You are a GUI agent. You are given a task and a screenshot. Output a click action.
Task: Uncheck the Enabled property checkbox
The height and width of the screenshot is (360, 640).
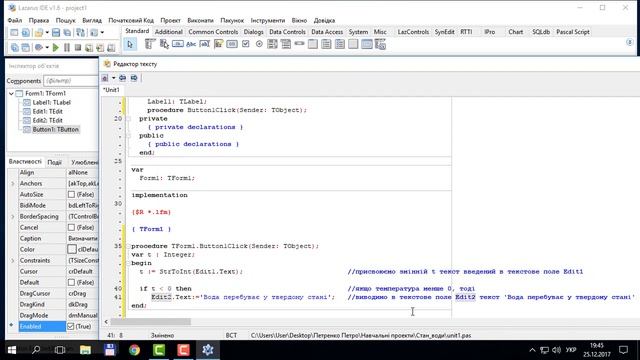pos(71,327)
